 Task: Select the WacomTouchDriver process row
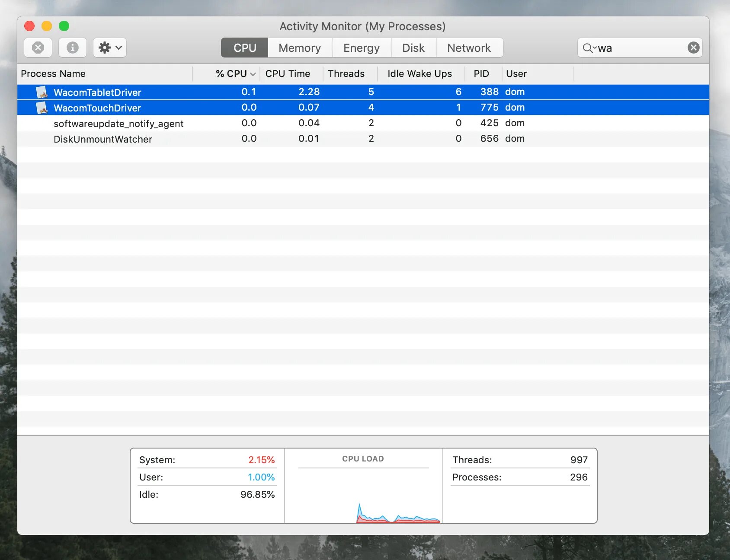[x=363, y=108]
